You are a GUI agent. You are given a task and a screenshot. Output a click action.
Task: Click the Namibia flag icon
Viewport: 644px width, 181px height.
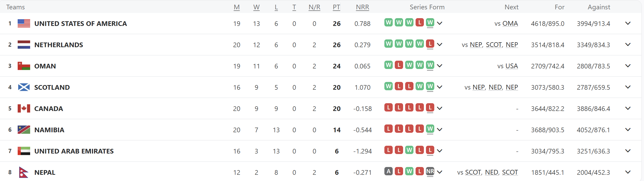(x=24, y=130)
